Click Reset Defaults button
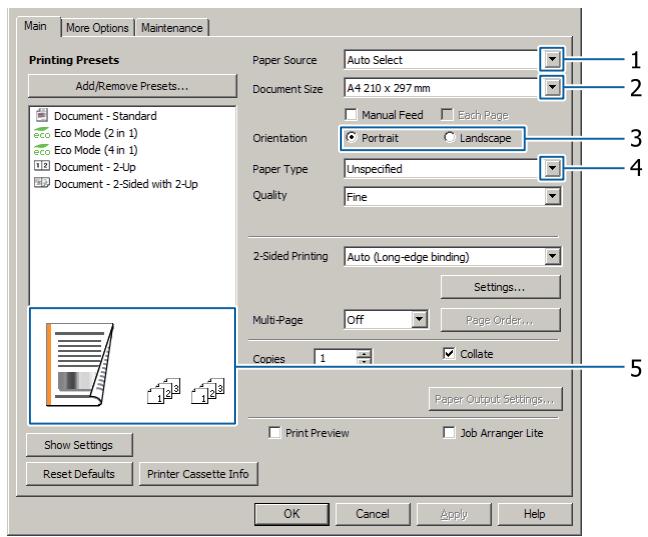The height and width of the screenshot is (537, 648). pyautogui.click(x=79, y=474)
